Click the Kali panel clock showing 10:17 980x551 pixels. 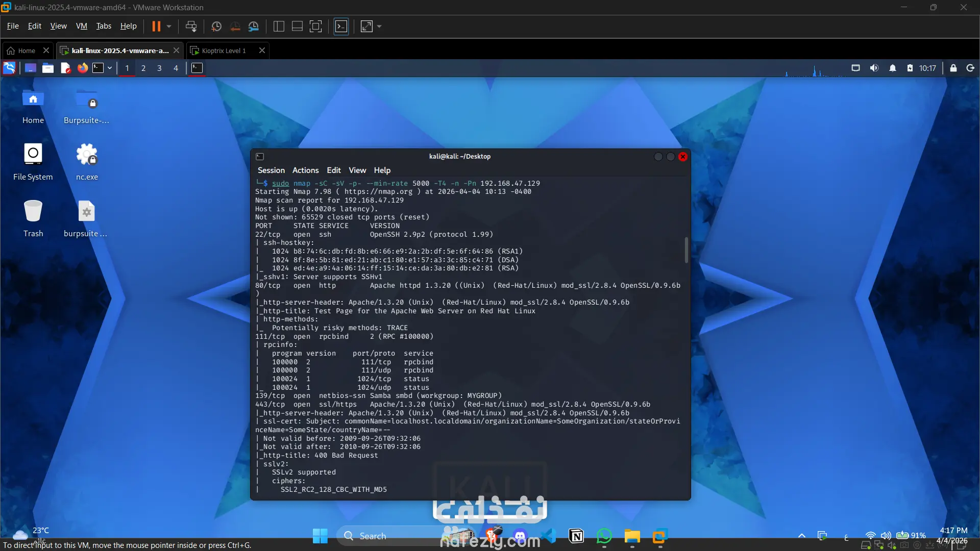pyautogui.click(x=927, y=68)
